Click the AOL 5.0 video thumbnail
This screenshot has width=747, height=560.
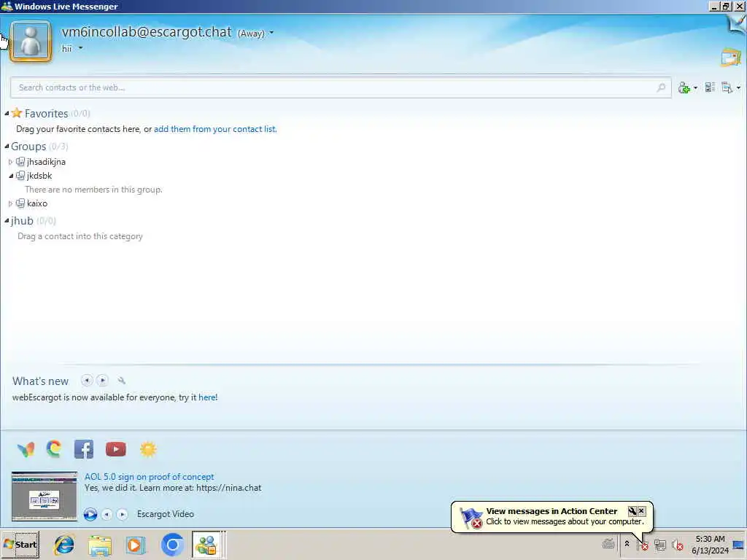coord(44,496)
